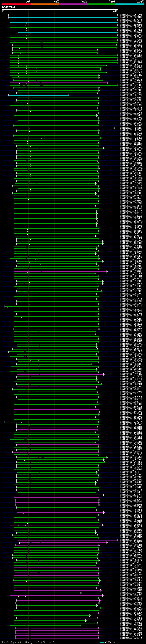The image size is (146, 644).
Task: Click the red ~20% identity legend segment
Action: click(16, 4)
